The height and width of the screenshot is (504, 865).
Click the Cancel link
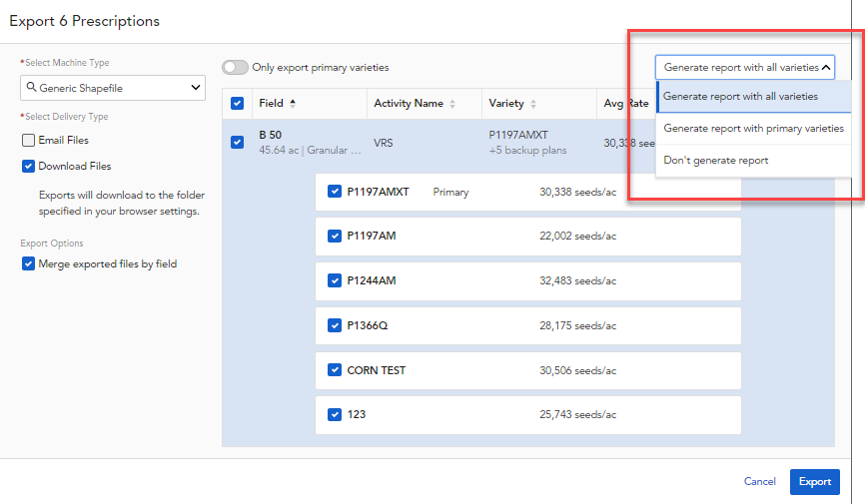tap(759, 481)
